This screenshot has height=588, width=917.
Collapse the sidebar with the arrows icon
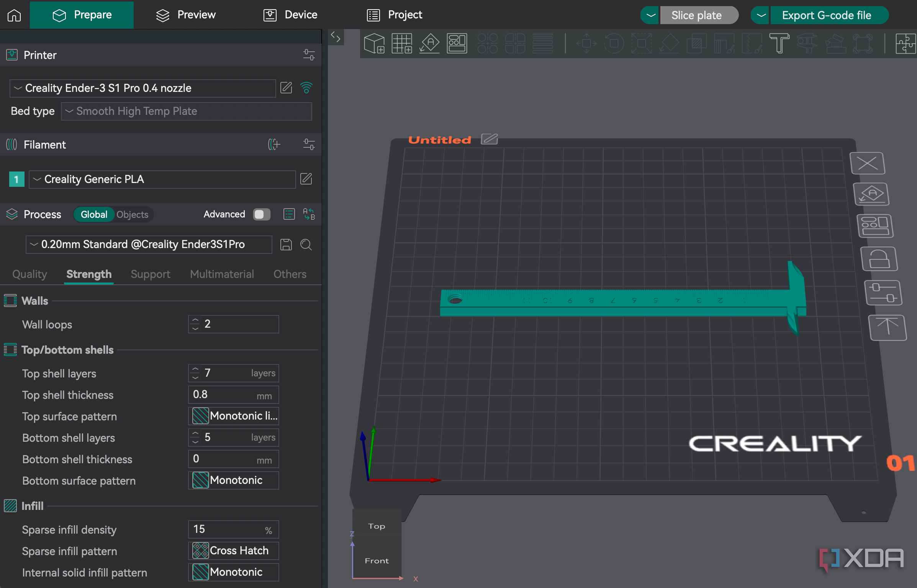coord(336,37)
